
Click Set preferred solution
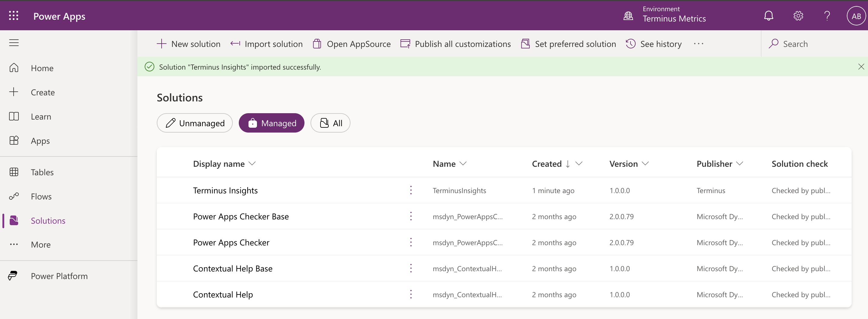(x=568, y=44)
